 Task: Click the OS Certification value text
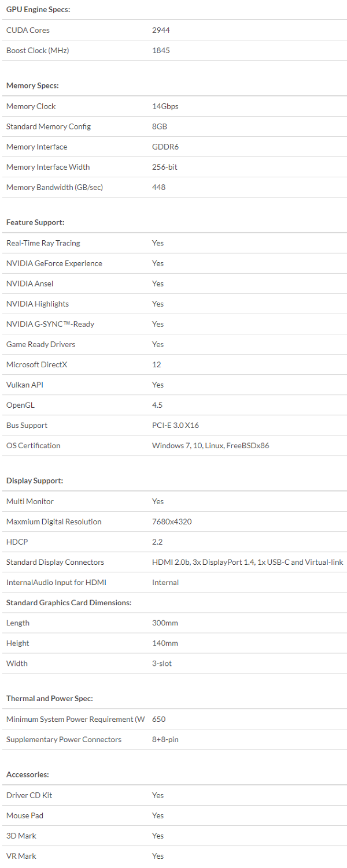pyautogui.click(x=211, y=445)
